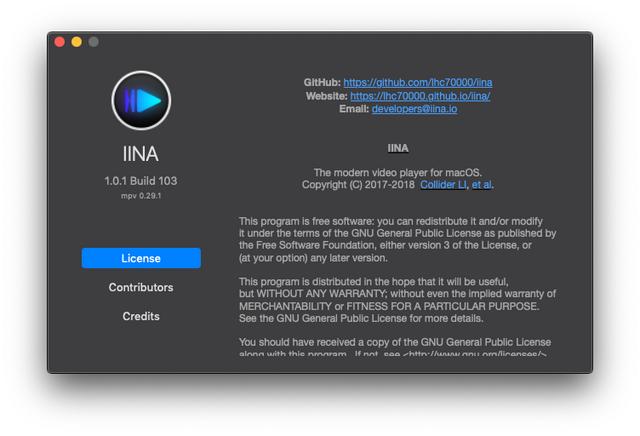
Task: Follow the et al. link
Action: (482, 185)
